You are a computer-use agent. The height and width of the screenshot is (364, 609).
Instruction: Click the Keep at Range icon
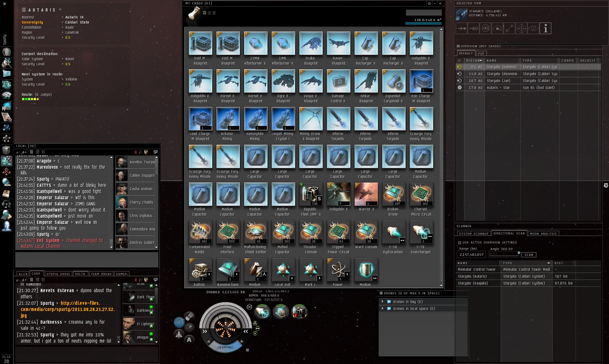(x=509, y=28)
